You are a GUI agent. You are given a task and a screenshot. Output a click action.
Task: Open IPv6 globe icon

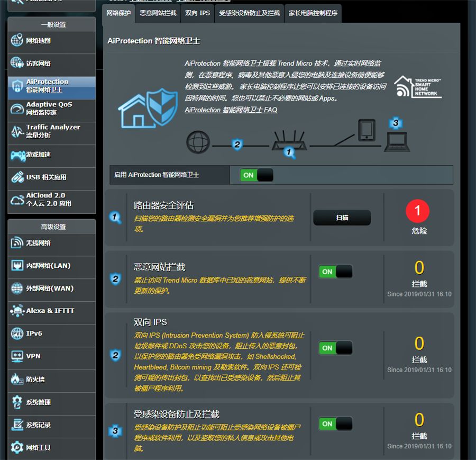[17, 333]
